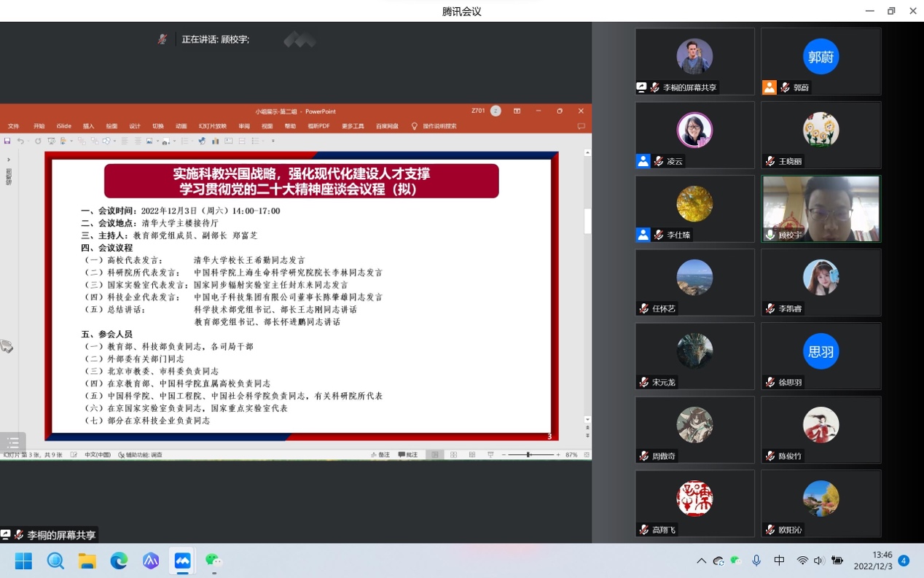Open the comments icon at ribbon right

[x=581, y=126]
